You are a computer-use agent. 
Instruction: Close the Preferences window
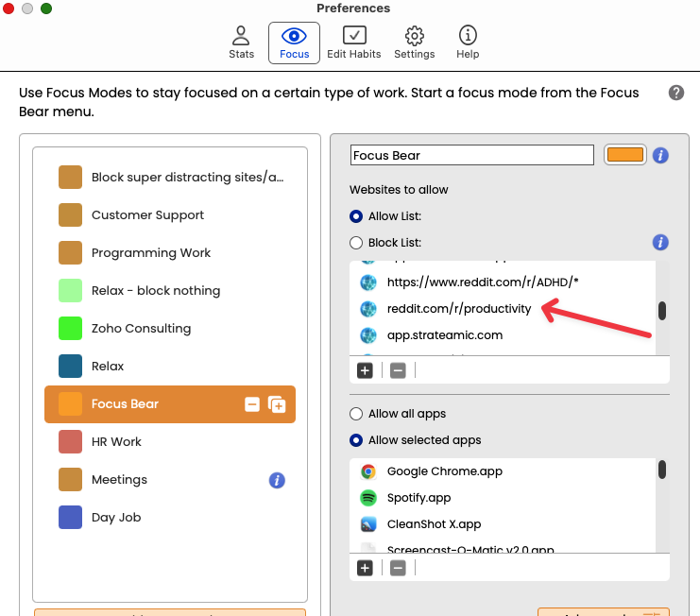pyautogui.click(x=9, y=9)
